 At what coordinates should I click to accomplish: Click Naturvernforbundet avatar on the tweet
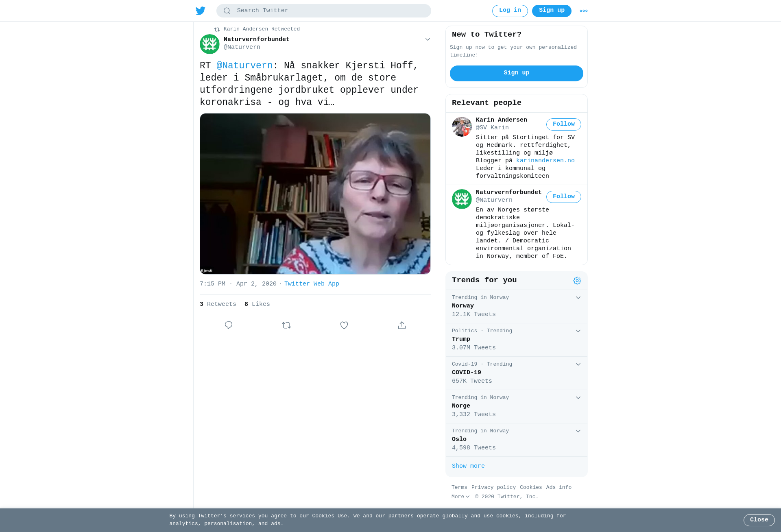(x=209, y=44)
